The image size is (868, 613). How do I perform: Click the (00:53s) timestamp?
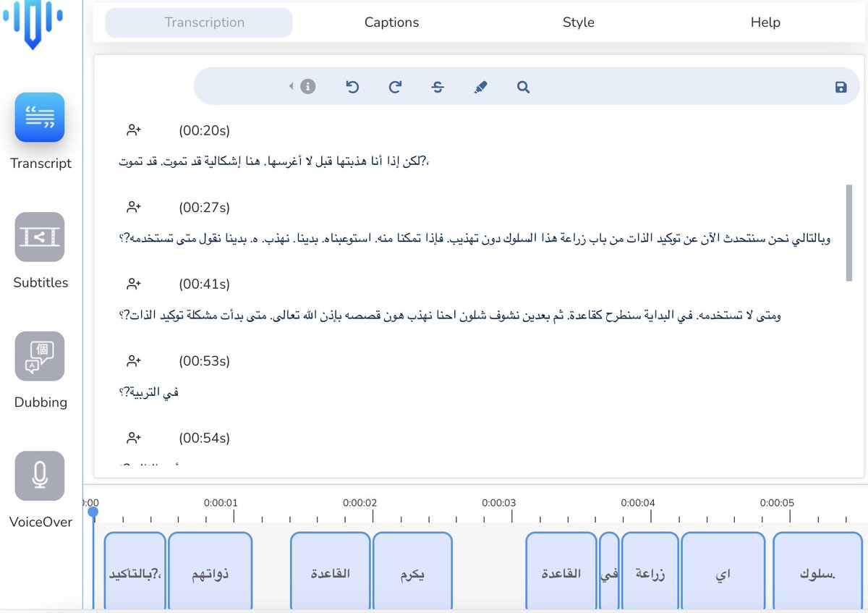pos(204,361)
